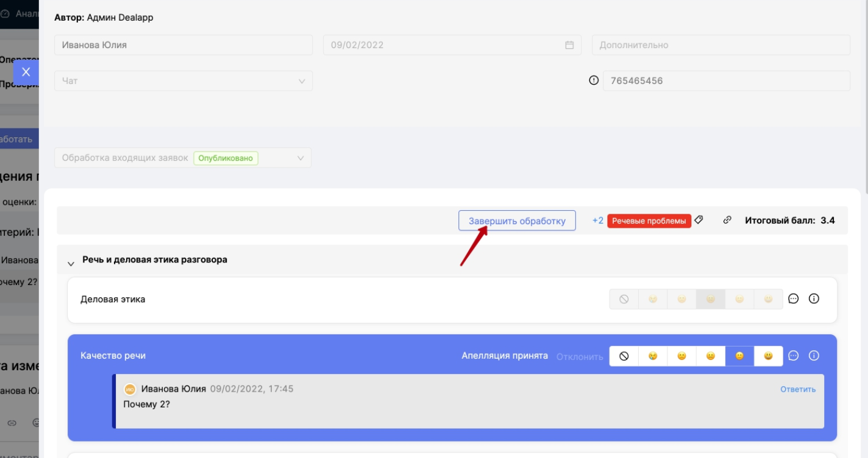Viewport: 868px width, 458px height.
Task: Click the tag icon next to Речевые проблемы
Action: coord(699,220)
